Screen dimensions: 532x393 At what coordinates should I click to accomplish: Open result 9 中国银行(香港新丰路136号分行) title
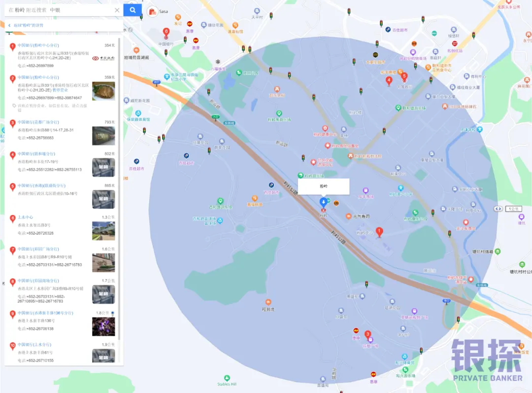click(45, 313)
